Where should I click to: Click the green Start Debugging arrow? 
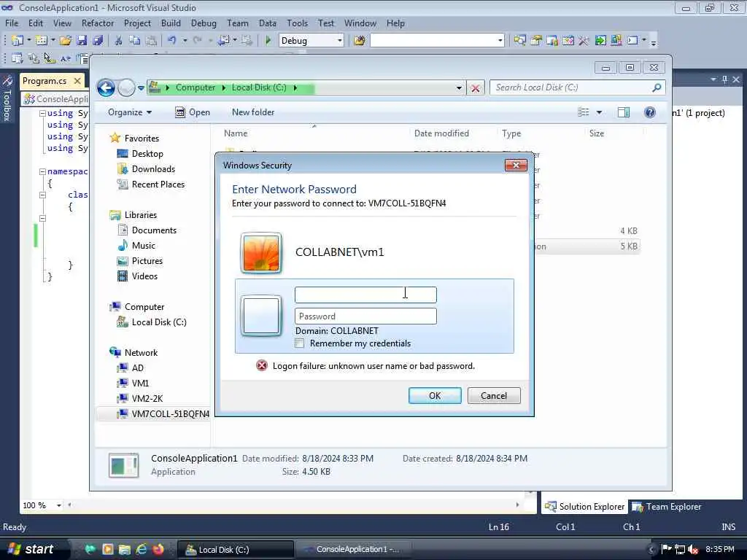tap(268, 41)
